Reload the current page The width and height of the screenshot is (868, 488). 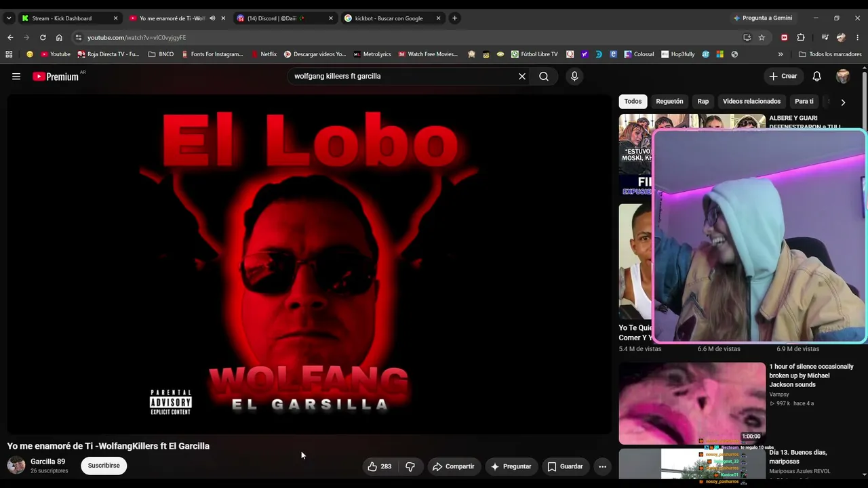[43, 37]
